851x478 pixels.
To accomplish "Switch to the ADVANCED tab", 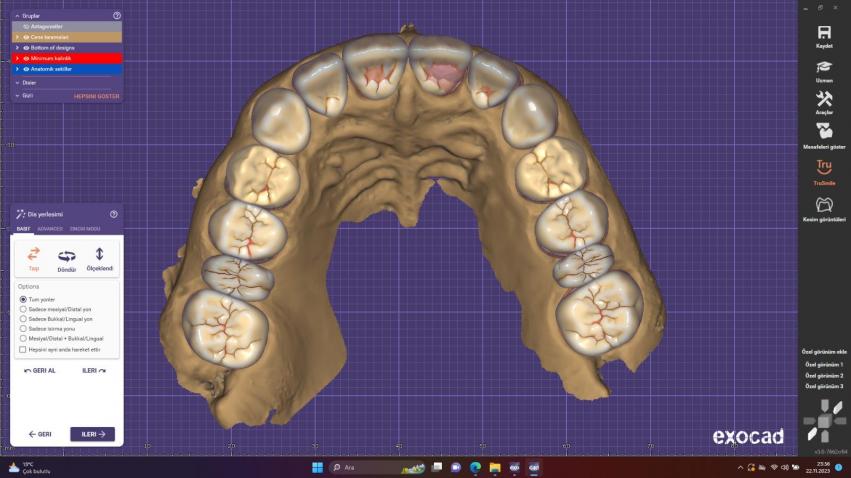I will tap(50, 229).
